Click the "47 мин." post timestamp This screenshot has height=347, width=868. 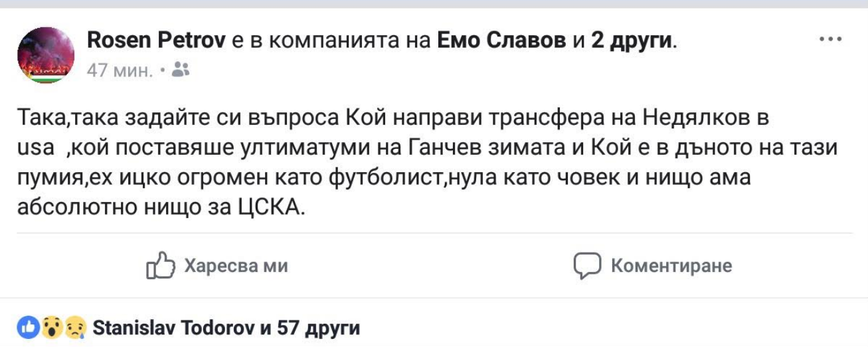click(120, 70)
